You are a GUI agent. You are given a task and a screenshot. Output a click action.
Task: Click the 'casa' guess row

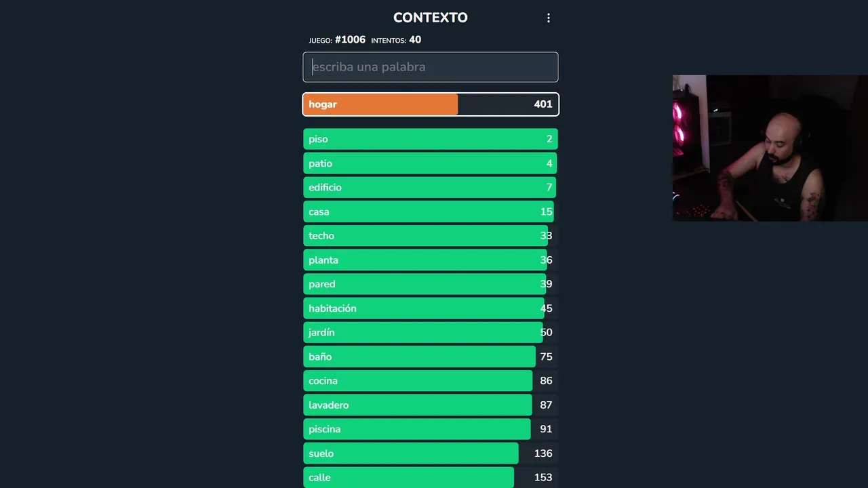(x=430, y=211)
